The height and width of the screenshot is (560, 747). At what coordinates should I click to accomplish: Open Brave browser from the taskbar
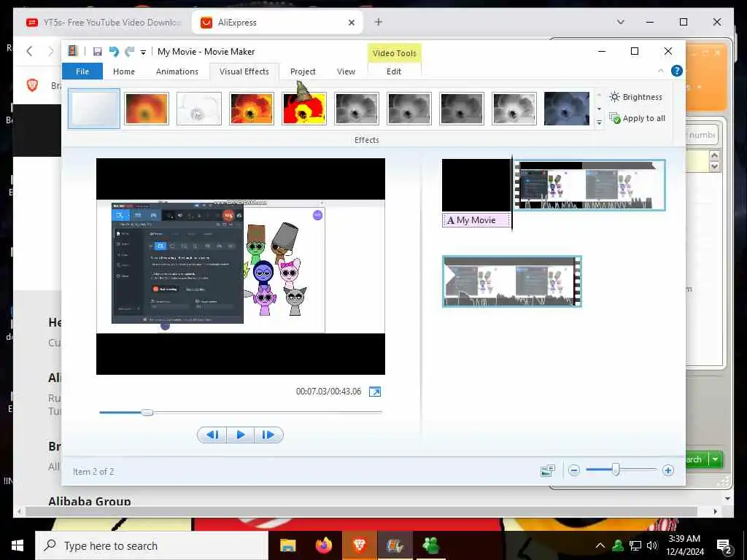pos(359,545)
